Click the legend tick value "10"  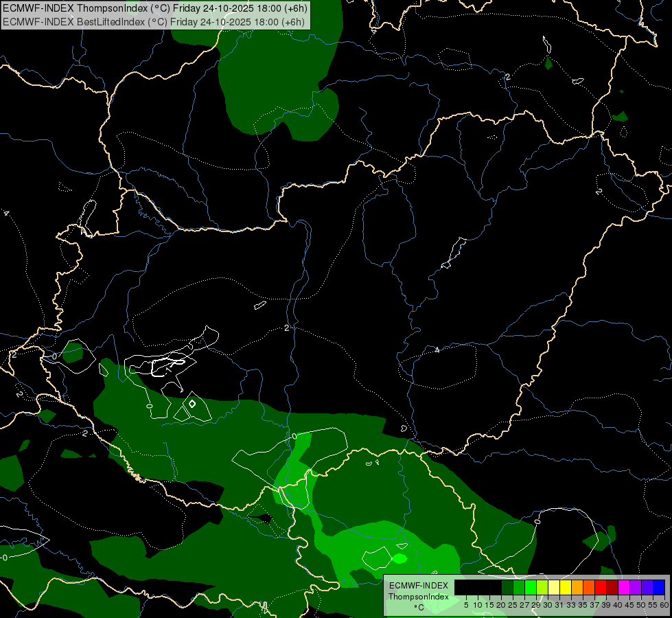tap(478, 605)
